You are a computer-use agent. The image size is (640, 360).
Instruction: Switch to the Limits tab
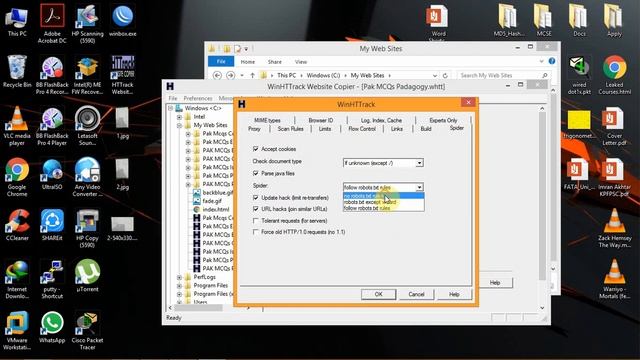(325, 129)
